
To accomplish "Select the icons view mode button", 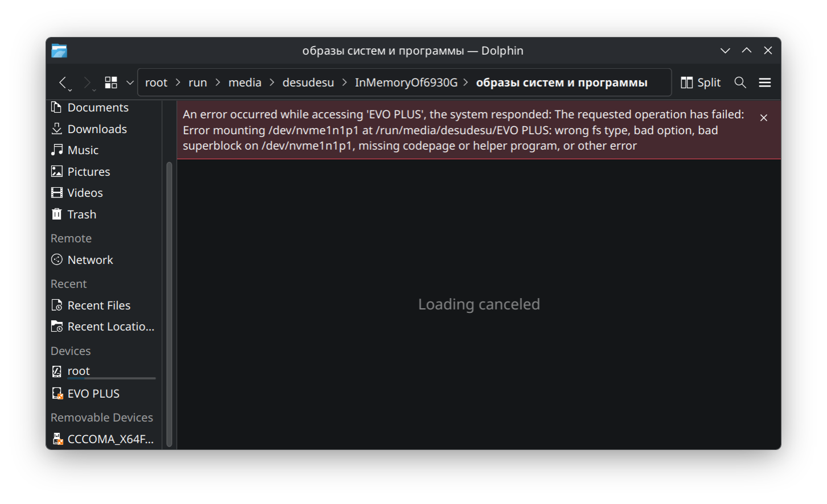I will [x=111, y=82].
